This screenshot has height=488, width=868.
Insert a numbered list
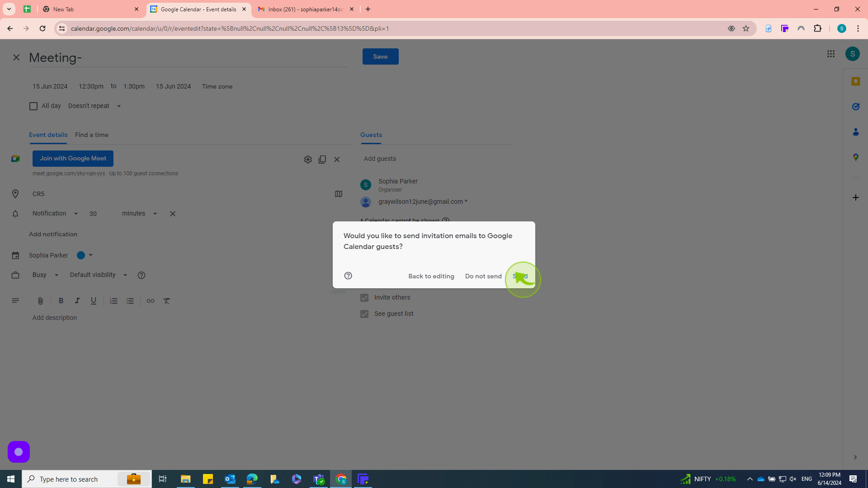[114, 301]
